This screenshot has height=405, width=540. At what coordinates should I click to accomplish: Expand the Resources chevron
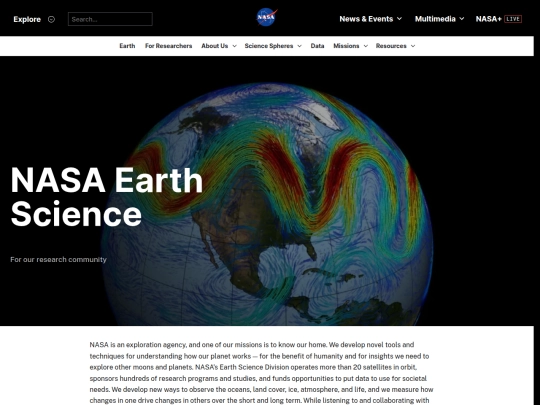tap(413, 46)
